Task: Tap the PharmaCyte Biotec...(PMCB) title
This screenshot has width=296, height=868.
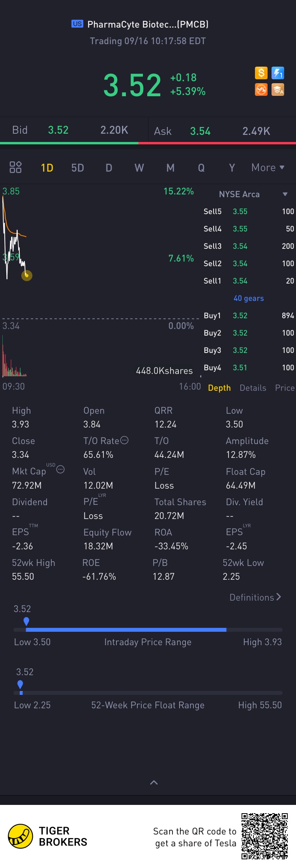Action: coord(148,24)
